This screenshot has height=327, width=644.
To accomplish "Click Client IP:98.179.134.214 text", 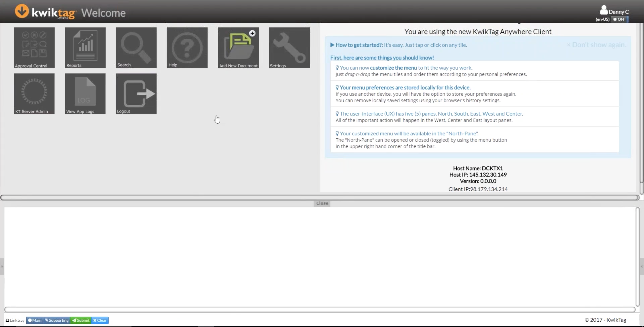I will [x=478, y=189].
